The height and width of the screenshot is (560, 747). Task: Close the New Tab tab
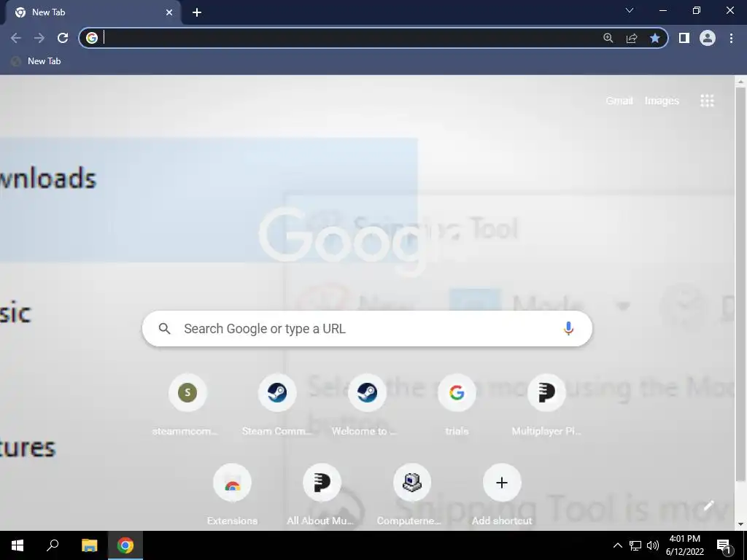point(169,12)
